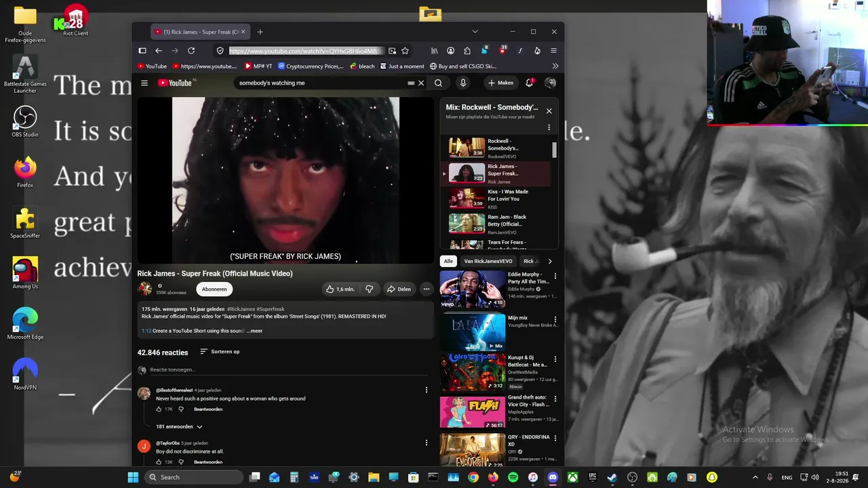Screen dimensions: 868x488
Task: Open Discord from the taskbar
Action: (x=553, y=477)
